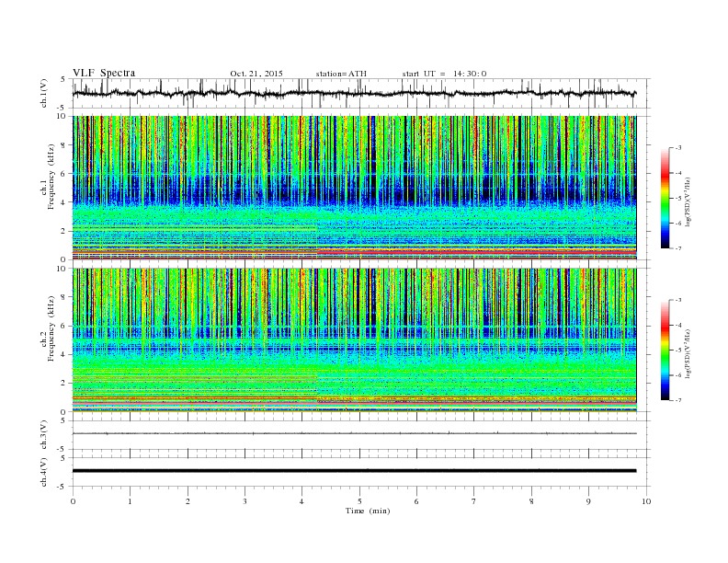Click time axis tick label "4"
728x563 pixels.
301,501
